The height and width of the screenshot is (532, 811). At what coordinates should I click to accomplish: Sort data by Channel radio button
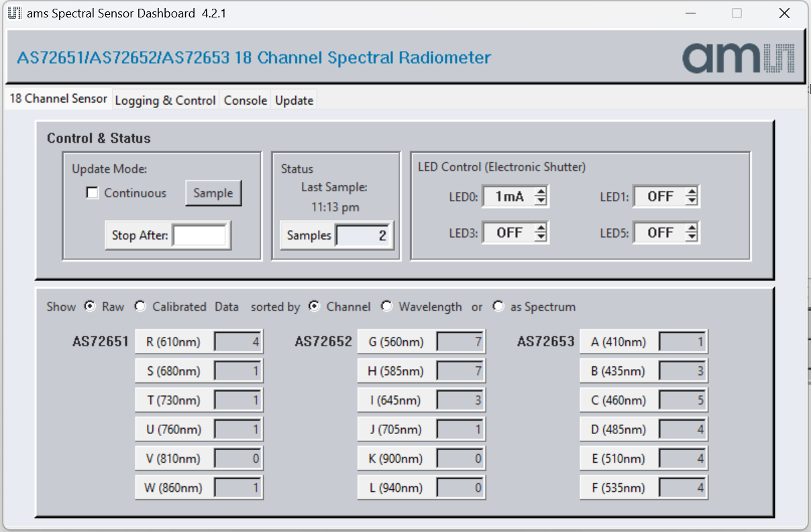tap(314, 307)
